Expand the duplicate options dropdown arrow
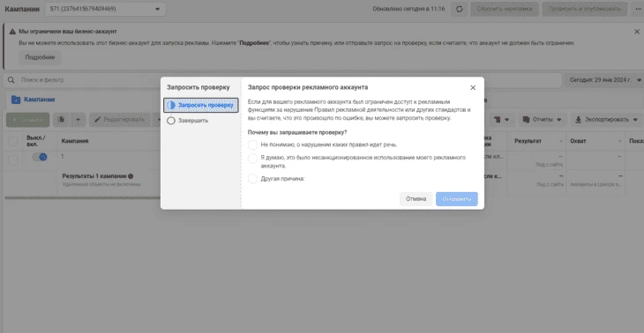This screenshot has width=644, height=333. tap(79, 120)
